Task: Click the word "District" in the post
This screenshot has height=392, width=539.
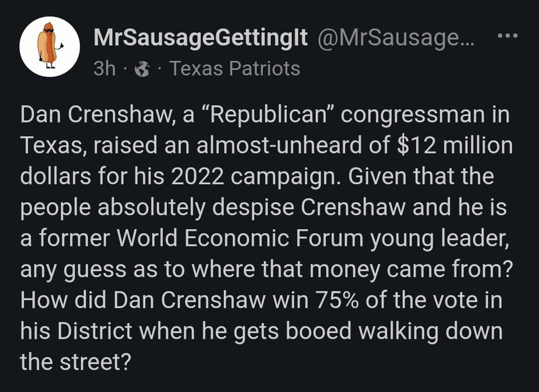Action: click(95, 330)
